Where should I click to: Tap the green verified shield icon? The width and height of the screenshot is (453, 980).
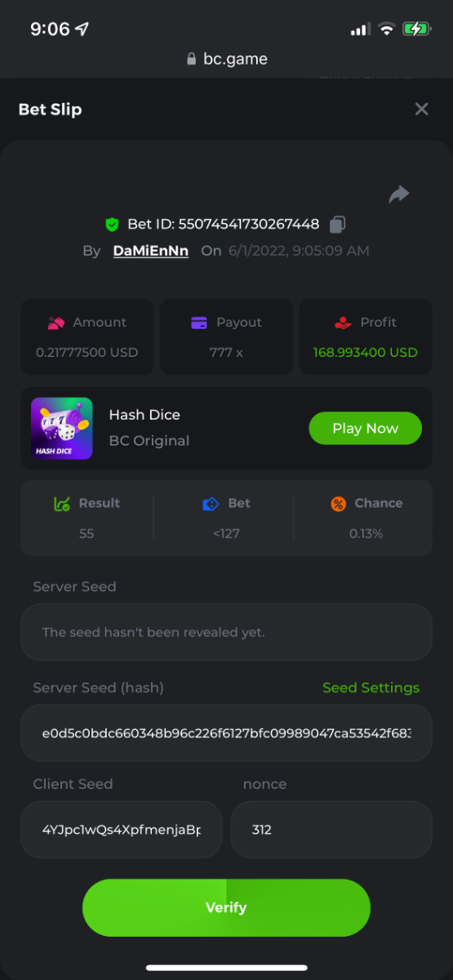(113, 224)
